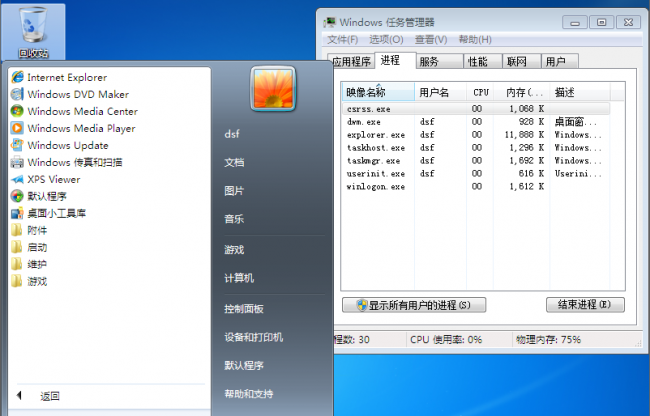
Task: Open the 默认程序 icon in the programs list
Action: (17, 196)
